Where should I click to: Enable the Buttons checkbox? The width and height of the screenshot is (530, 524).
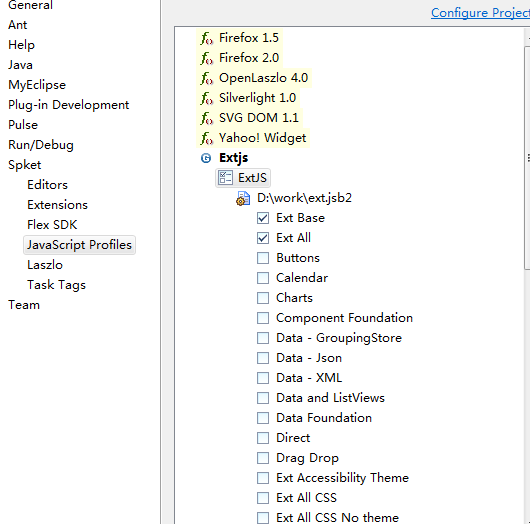263,258
